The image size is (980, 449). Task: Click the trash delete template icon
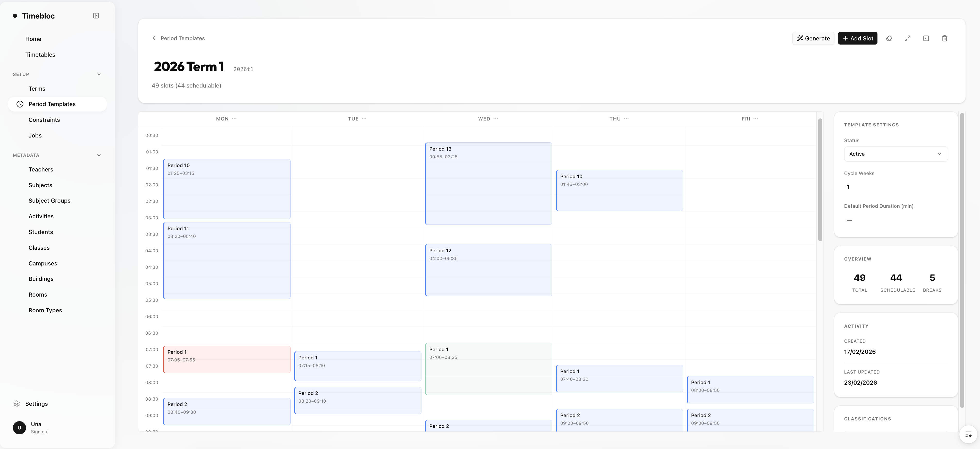[x=944, y=38]
